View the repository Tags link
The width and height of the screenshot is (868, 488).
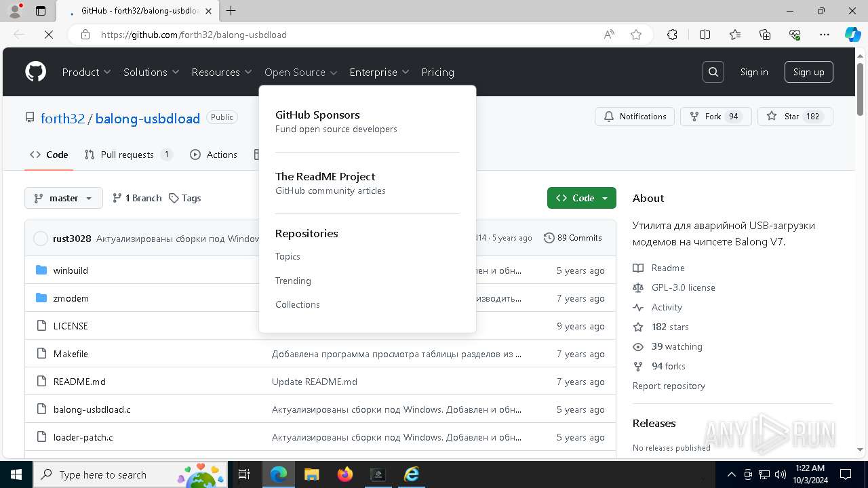[x=184, y=198]
